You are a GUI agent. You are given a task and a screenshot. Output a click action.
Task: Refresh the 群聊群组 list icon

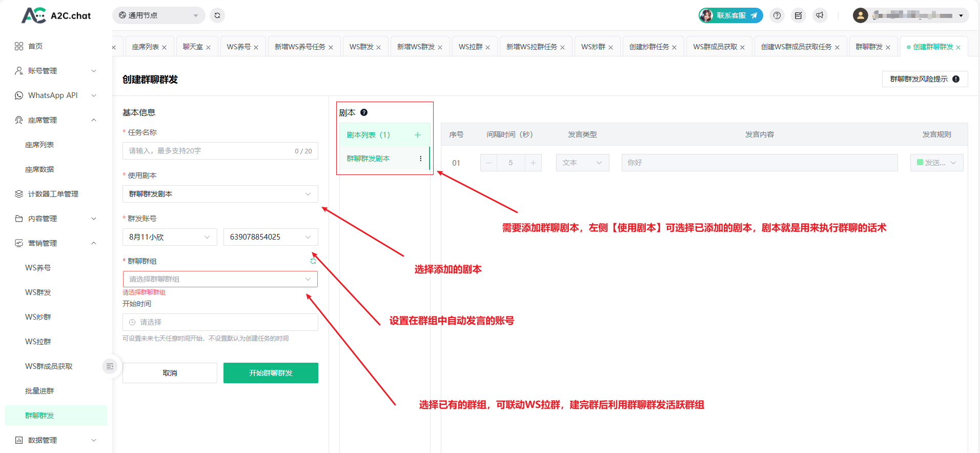[x=313, y=261]
